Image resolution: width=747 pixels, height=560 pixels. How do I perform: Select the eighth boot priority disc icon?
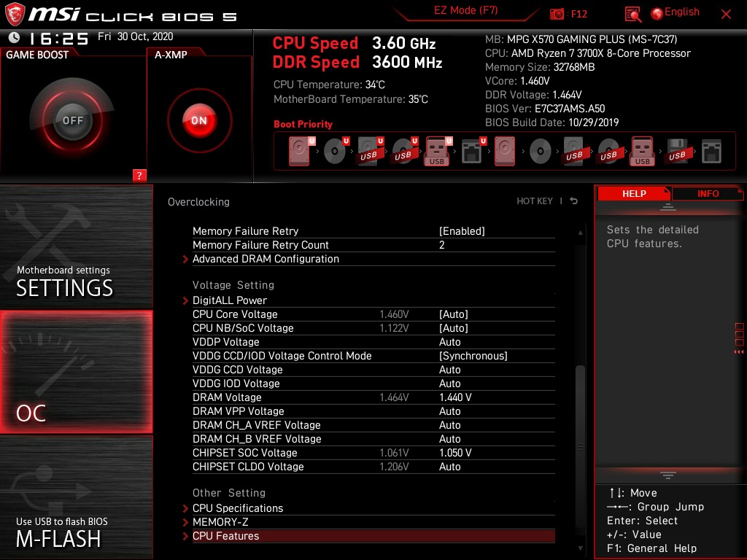coord(541,152)
